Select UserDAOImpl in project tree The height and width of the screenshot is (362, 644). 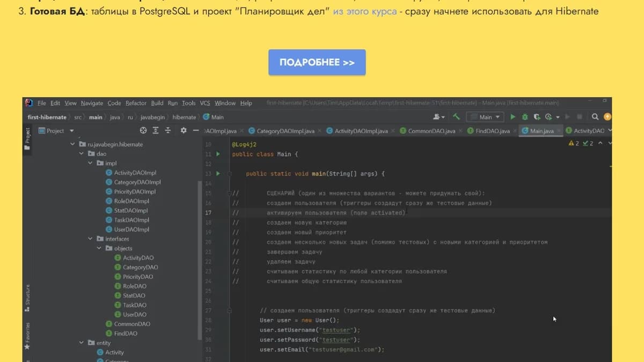[x=127, y=230]
